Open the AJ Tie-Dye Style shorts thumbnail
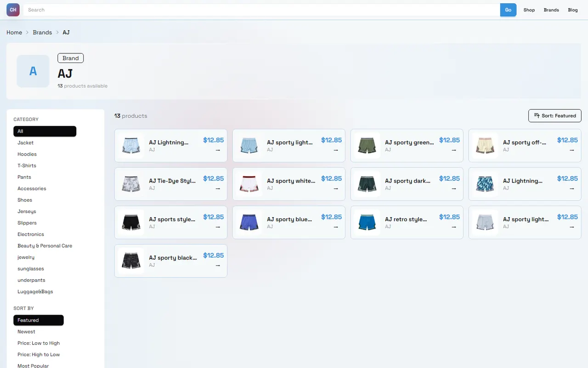Image resolution: width=588 pixels, height=368 pixels. [131, 184]
